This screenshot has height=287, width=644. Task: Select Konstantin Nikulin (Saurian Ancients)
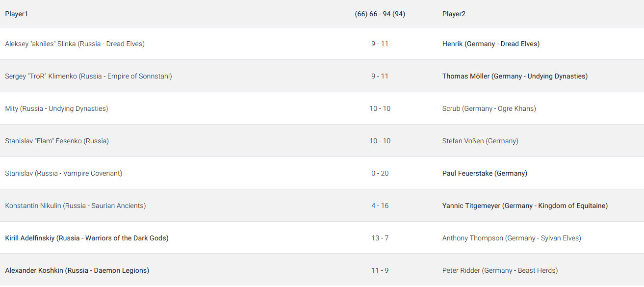(76, 206)
